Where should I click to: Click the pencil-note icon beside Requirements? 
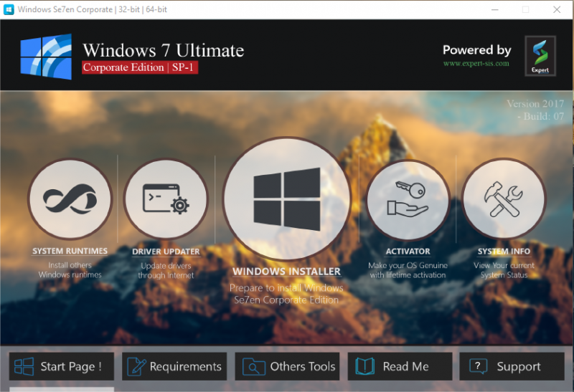pos(136,366)
